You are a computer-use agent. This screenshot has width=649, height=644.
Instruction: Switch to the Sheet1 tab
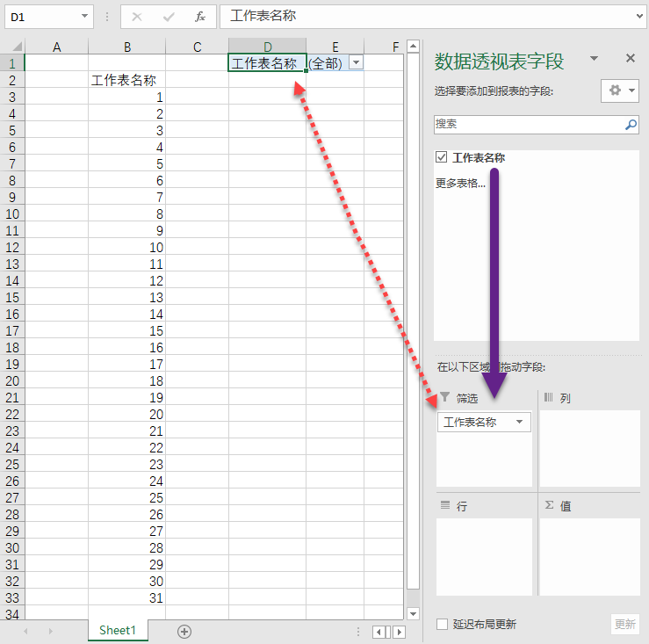click(117, 630)
